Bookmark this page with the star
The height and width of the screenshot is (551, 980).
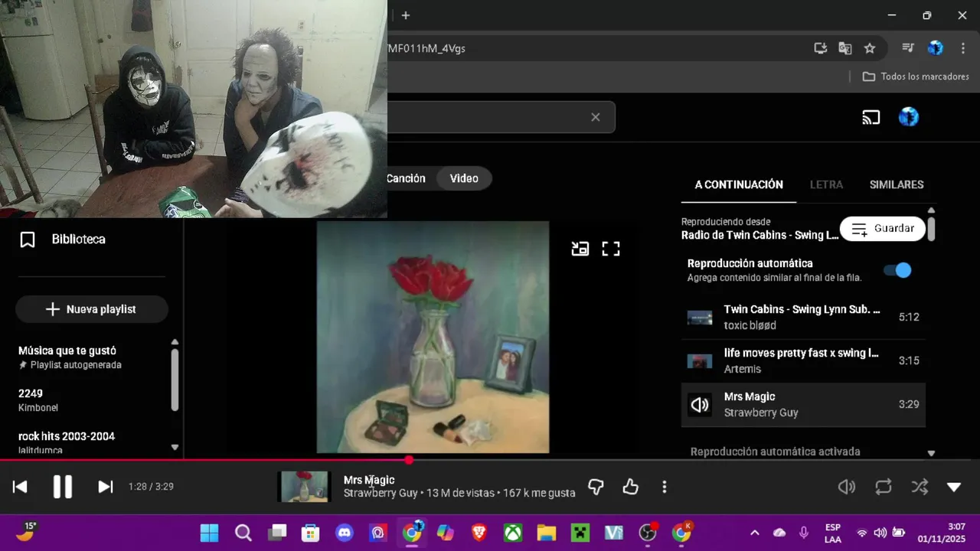[870, 48]
